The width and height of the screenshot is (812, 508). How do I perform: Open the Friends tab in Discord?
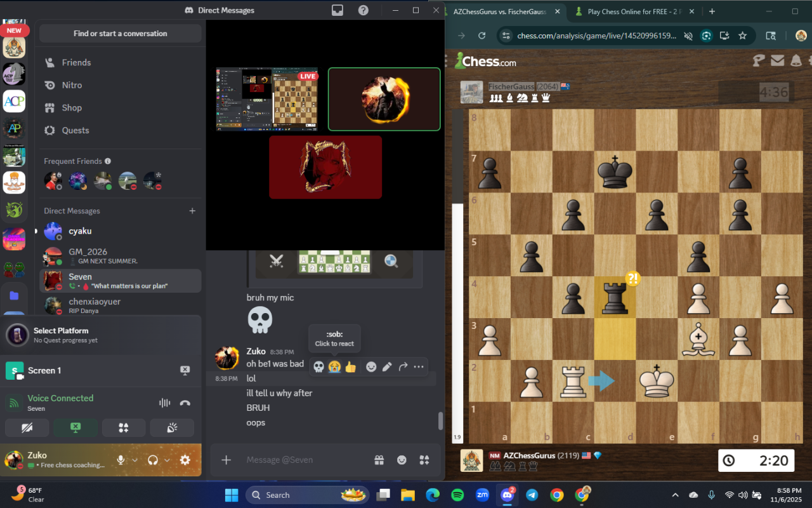pyautogui.click(x=121, y=62)
